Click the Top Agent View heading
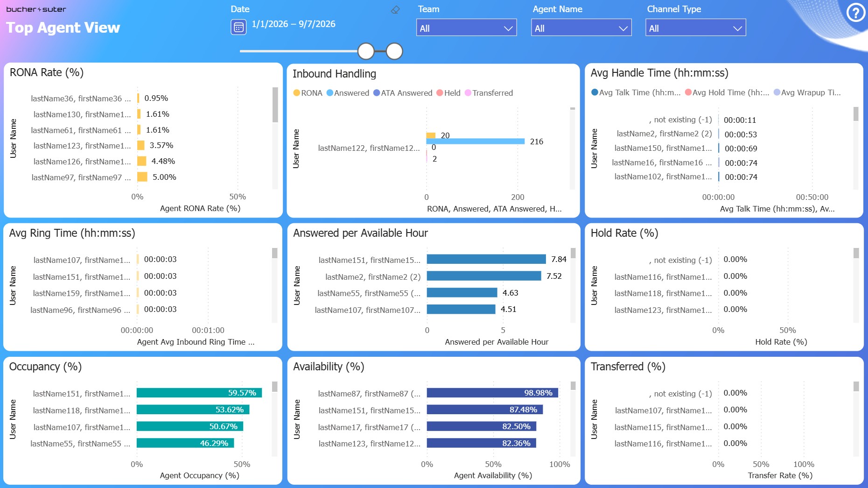868x488 pixels. [63, 28]
